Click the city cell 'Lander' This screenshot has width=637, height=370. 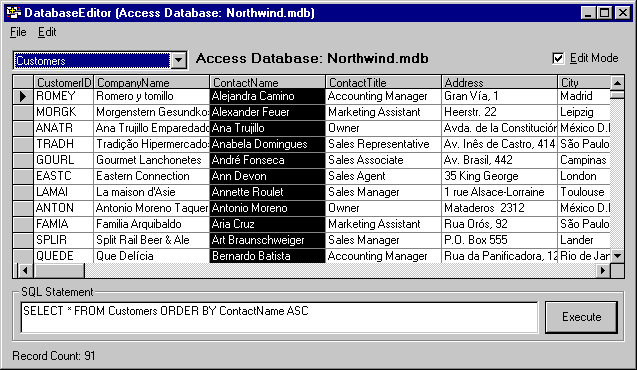584,240
